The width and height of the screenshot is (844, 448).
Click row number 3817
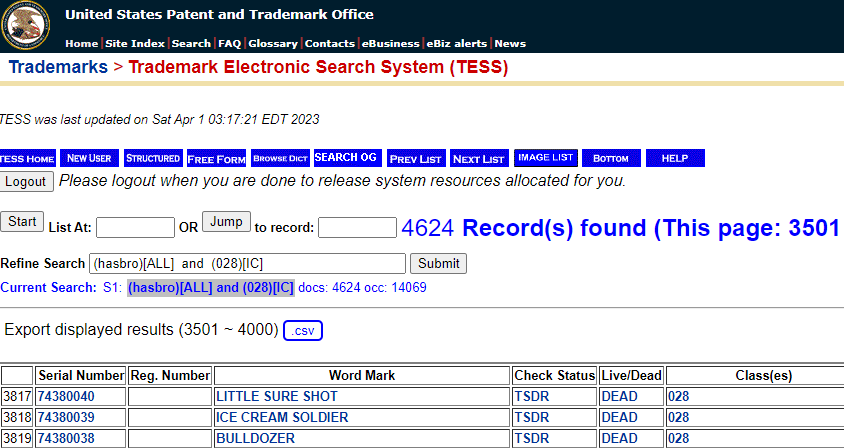coord(17,397)
